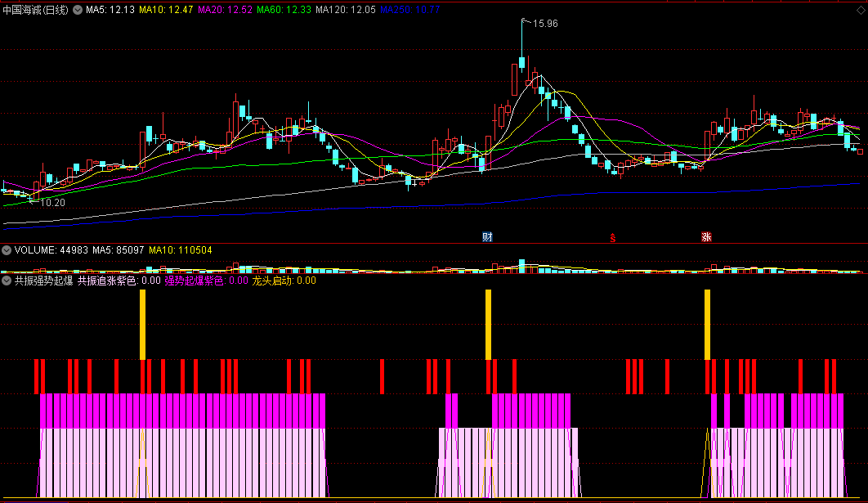Click the last yellow 龙头启动 signal bar
Image resolution: width=868 pixels, height=503 pixels.
pyautogui.click(x=708, y=325)
